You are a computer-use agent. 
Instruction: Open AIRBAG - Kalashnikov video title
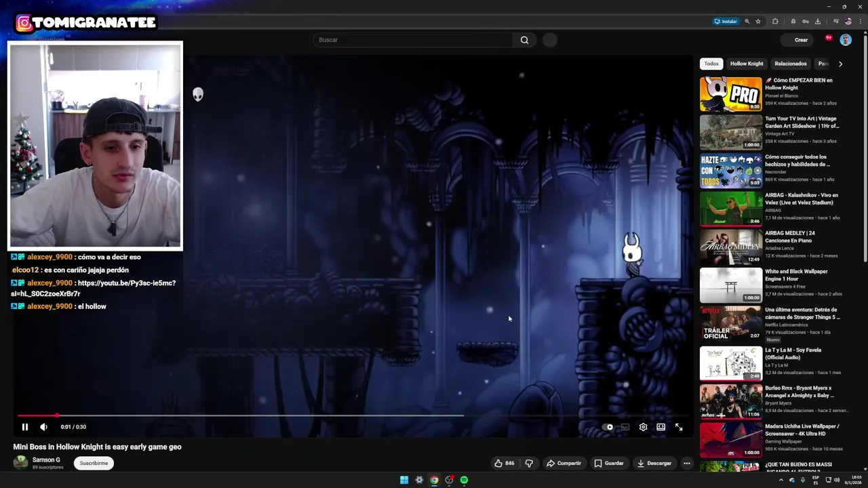click(802, 199)
